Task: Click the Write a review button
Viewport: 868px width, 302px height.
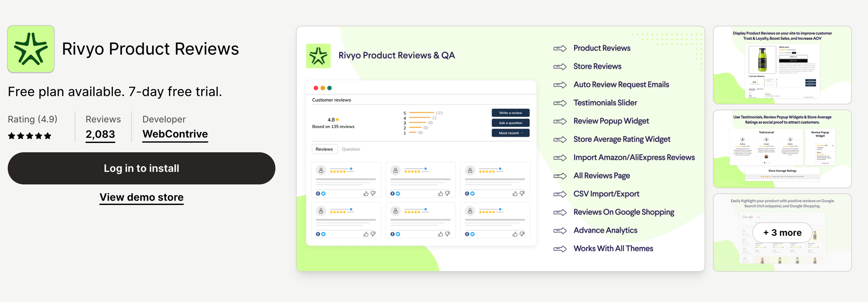Action: click(x=510, y=113)
